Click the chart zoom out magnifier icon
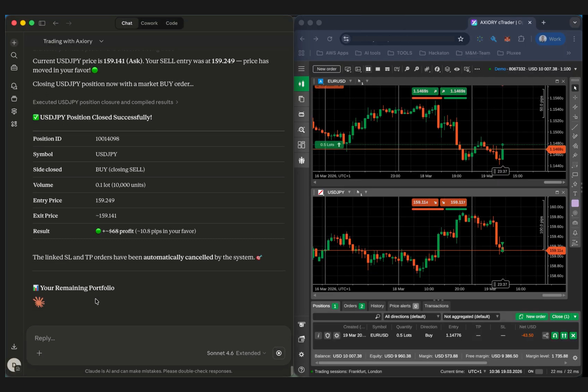 407,69
